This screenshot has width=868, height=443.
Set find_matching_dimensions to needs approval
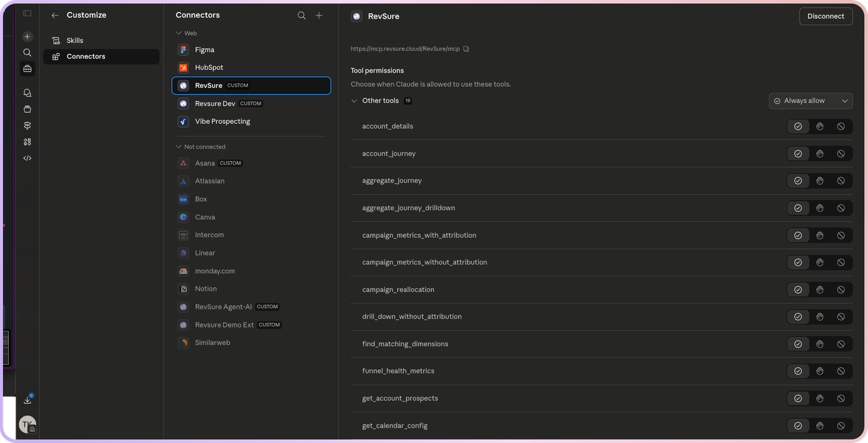820,344
